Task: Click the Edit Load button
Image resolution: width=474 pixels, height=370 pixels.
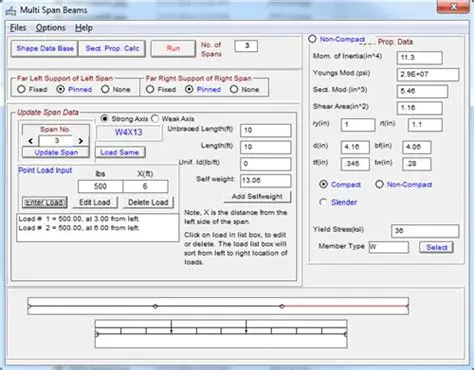Action: tap(95, 202)
